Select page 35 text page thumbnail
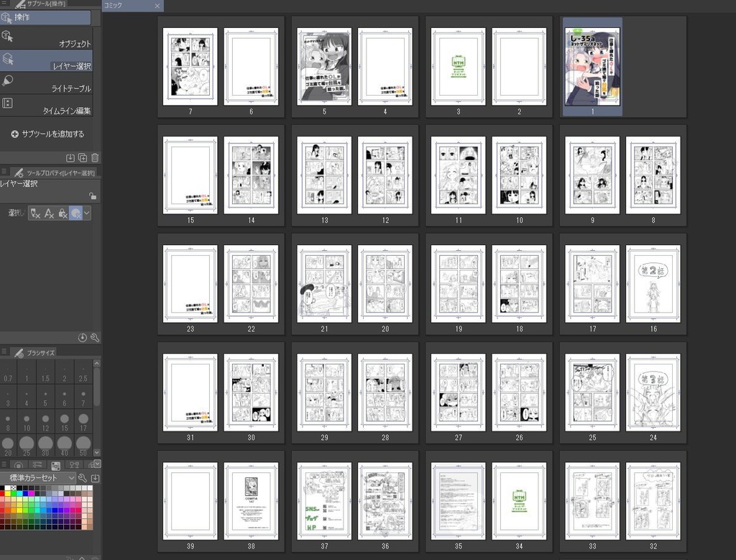 pyautogui.click(x=458, y=501)
